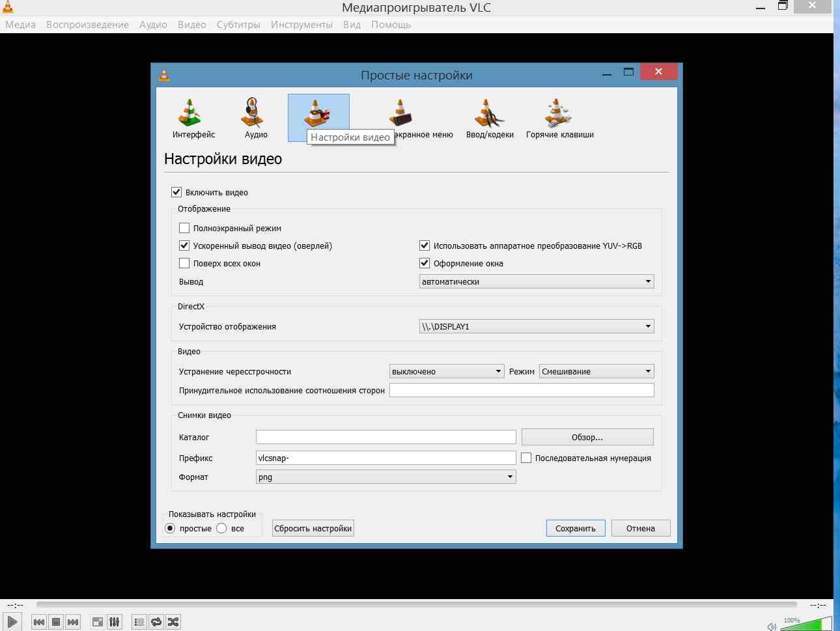Click the VLC cone icon in dialog title bar

coord(164,75)
